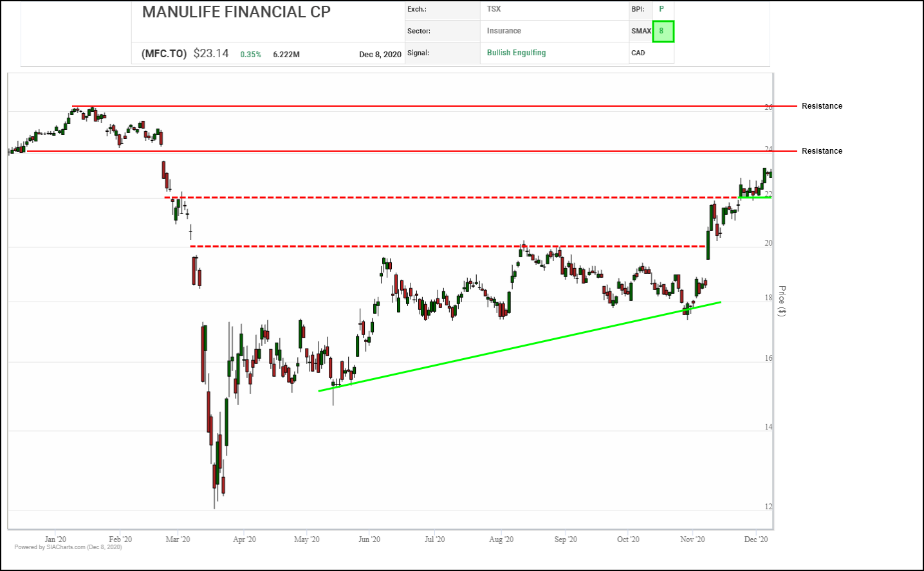Screen dimensions: 924x571
Task: Click the Price ($) axis title
Action: point(782,301)
